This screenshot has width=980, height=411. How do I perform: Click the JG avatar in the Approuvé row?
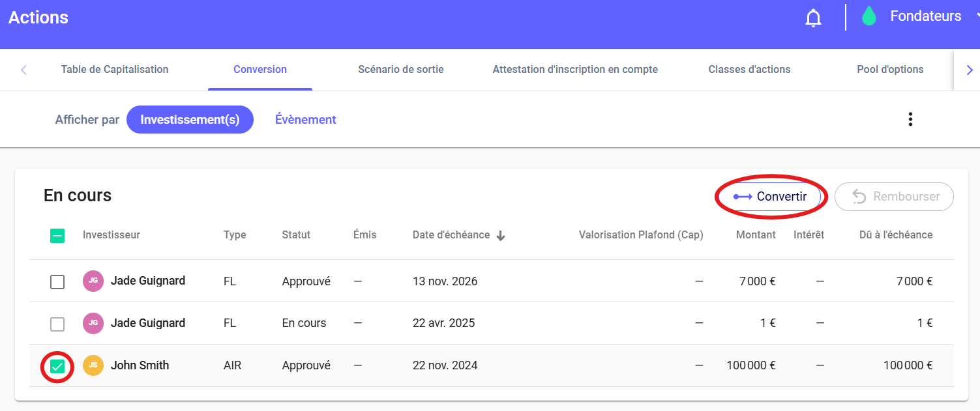point(93,281)
